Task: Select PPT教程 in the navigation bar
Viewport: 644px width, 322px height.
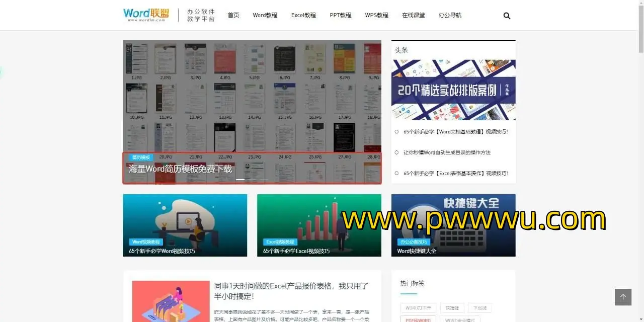Action: pos(341,15)
